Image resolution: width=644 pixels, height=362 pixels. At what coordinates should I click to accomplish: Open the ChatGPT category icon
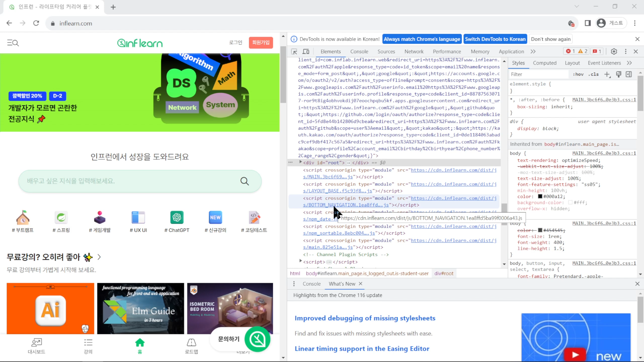coord(177,218)
